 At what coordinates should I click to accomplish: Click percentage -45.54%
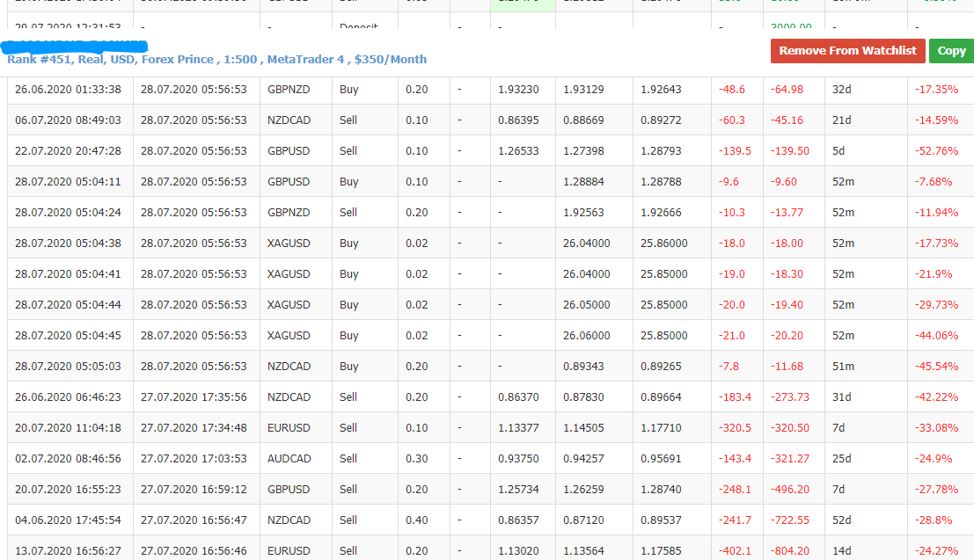click(x=936, y=367)
